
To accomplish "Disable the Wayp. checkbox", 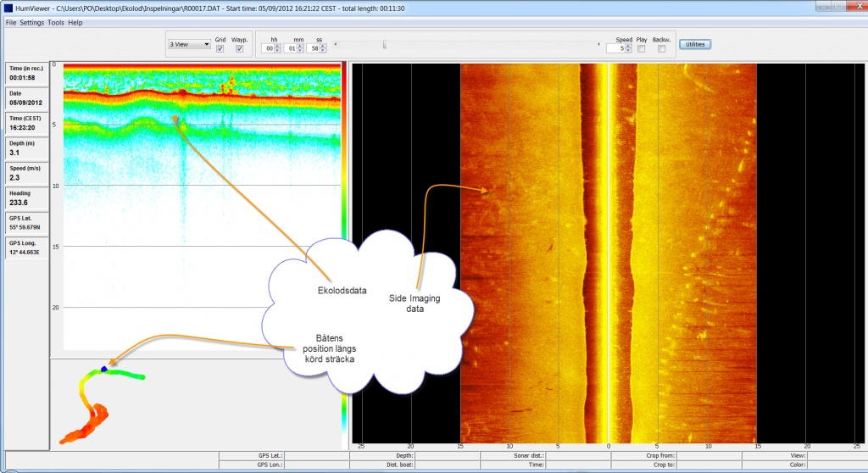I will pyautogui.click(x=239, y=49).
